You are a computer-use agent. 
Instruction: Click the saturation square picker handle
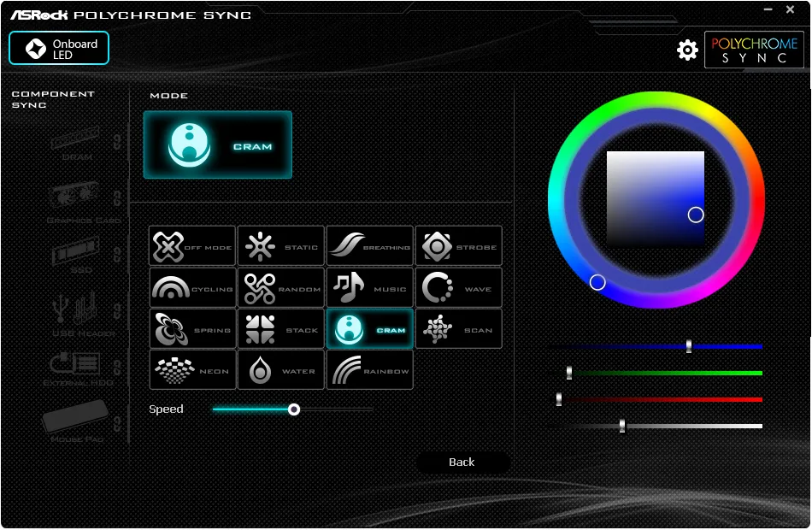pos(696,215)
